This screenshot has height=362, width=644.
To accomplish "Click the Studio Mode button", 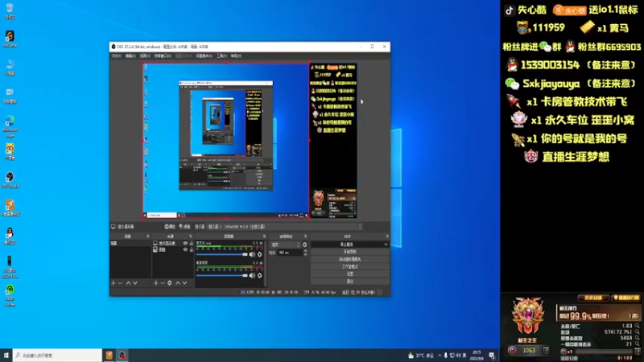I will coord(350,267).
